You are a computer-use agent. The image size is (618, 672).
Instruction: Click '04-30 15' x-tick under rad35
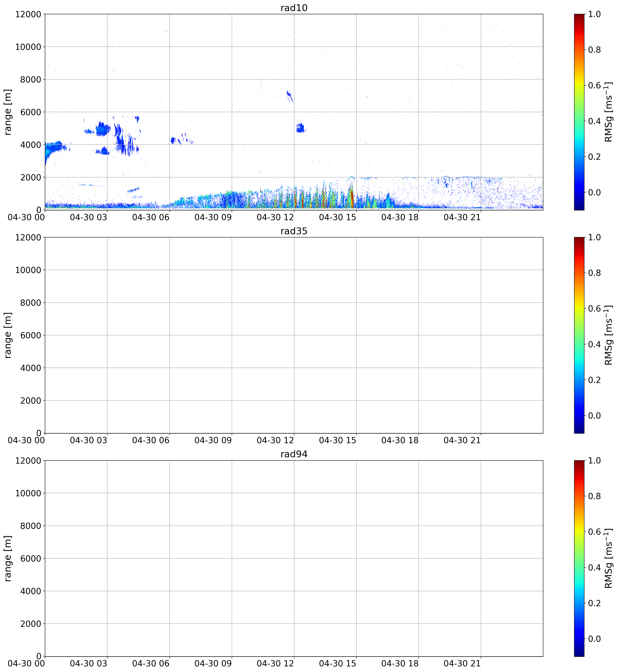tap(338, 441)
